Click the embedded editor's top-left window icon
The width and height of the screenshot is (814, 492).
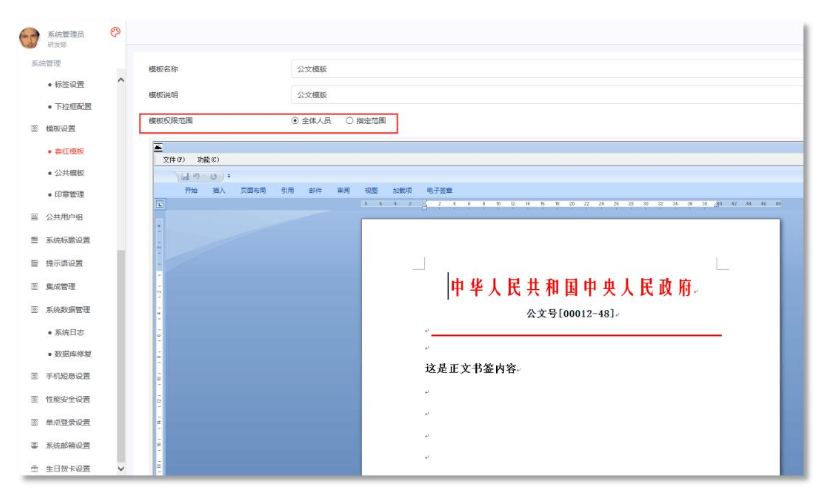(158, 147)
